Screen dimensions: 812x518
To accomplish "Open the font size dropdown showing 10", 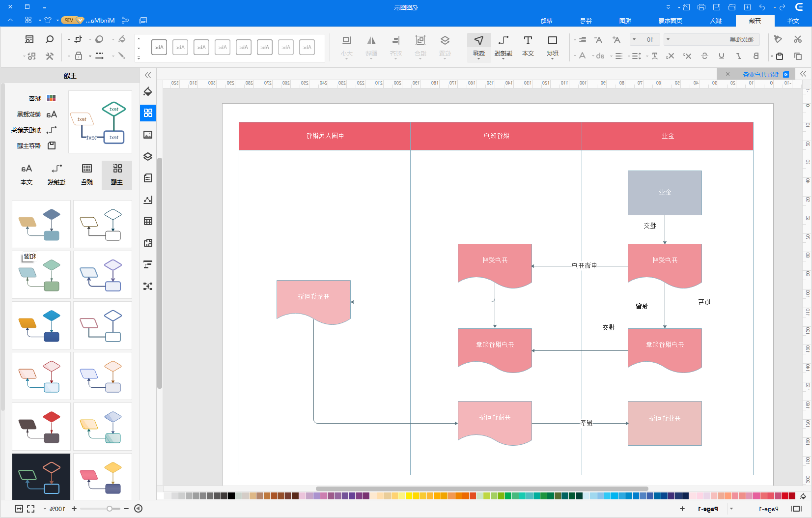I will click(645, 39).
